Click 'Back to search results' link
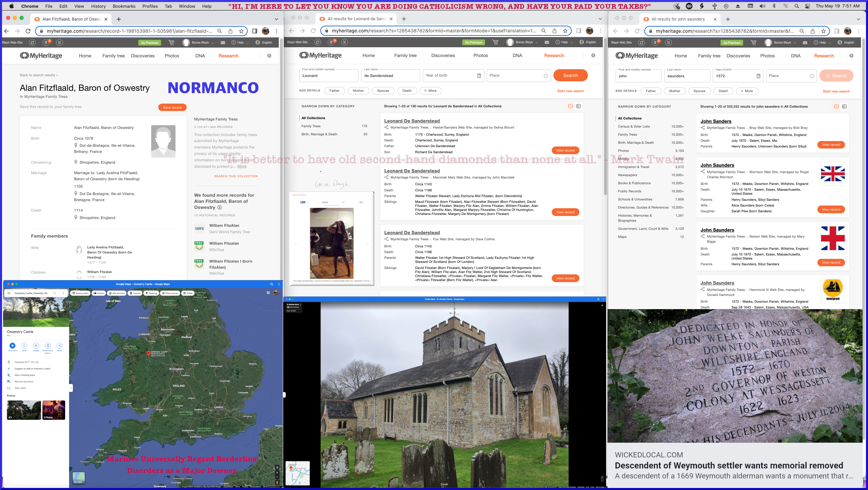This screenshot has height=490, width=868. tap(39, 75)
